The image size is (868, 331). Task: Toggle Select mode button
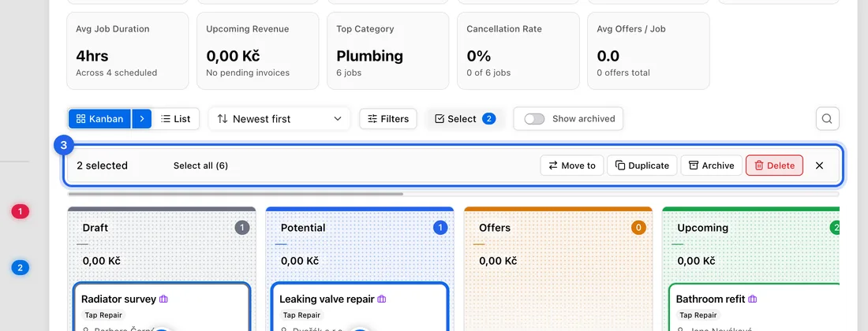coord(465,119)
